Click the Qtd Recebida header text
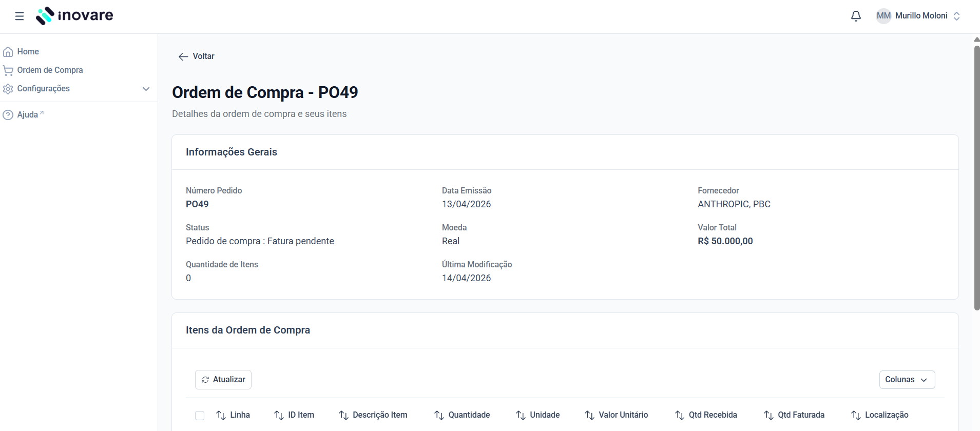The height and width of the screenshot is (431, 980). (713, 415)
